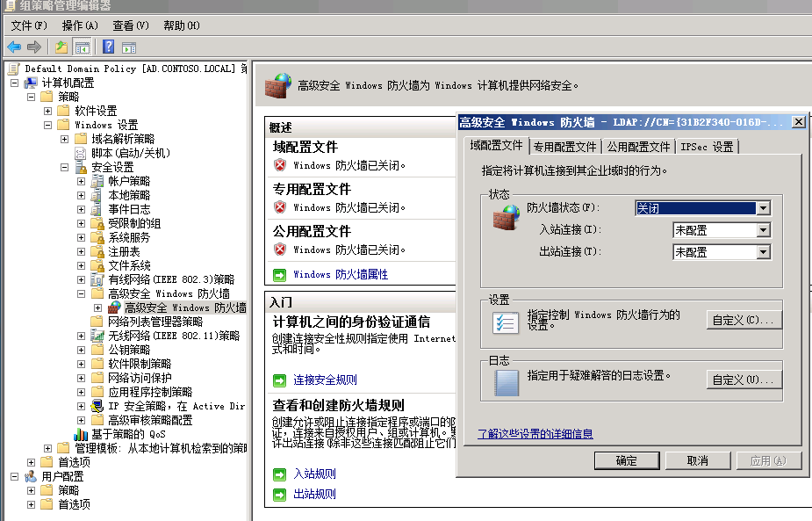Click the Up one level folder icon

coord(61,47)
